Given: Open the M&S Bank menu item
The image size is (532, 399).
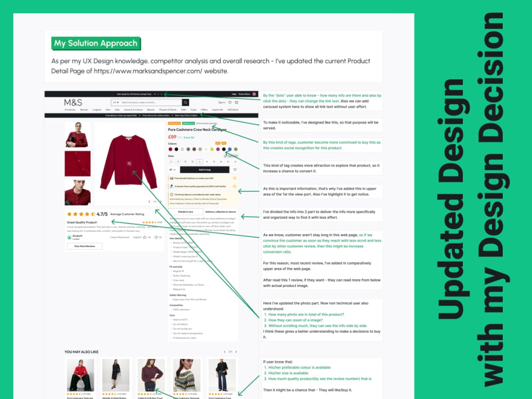Looking at the screenshot, I should click(x=233, y=110).
